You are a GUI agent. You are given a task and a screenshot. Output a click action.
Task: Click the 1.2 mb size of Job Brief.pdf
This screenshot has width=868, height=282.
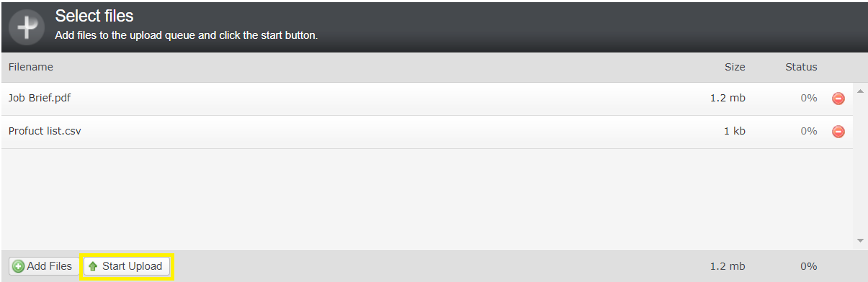728,98
